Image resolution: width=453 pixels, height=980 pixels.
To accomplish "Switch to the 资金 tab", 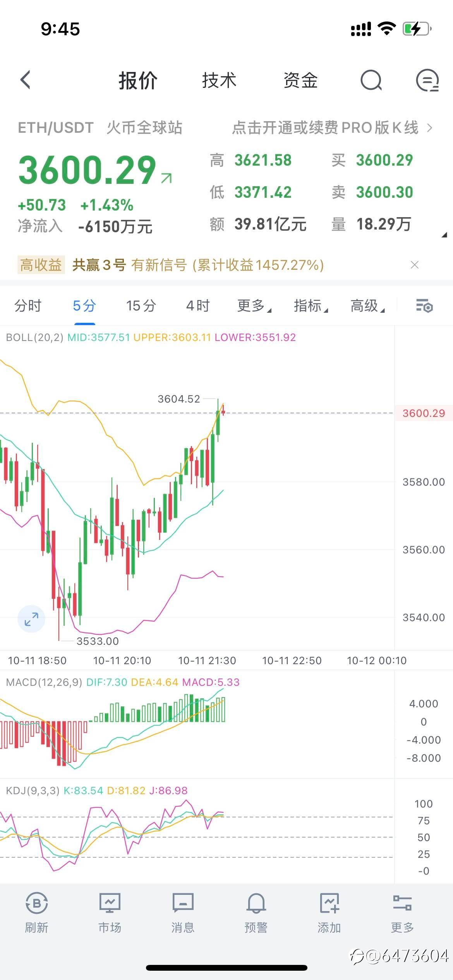I will pyautogui.click(x=300, y=81).
